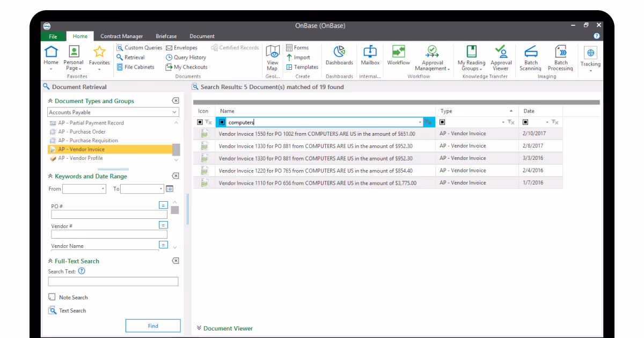This screenshot has width=644, height=338.
Task: Toggle the Icon column filter checkbox
Action: [200, 122]
